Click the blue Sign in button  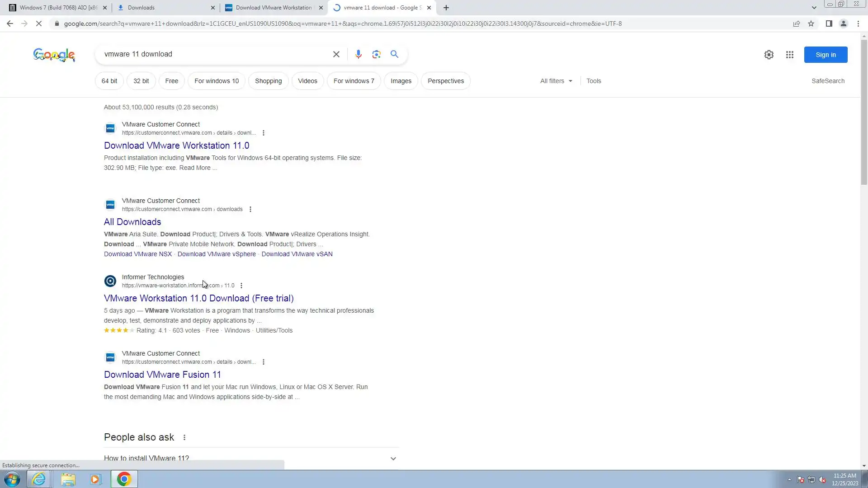(x=826, y=55)
